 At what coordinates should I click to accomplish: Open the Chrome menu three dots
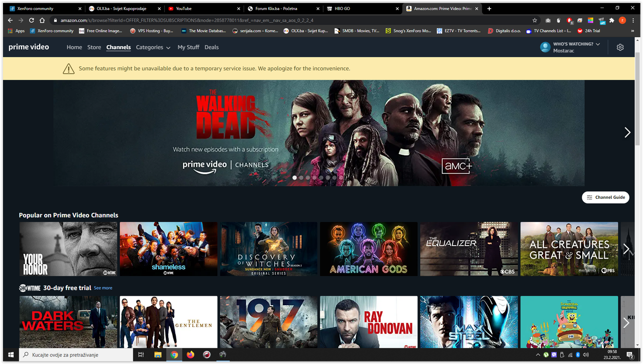633,20
